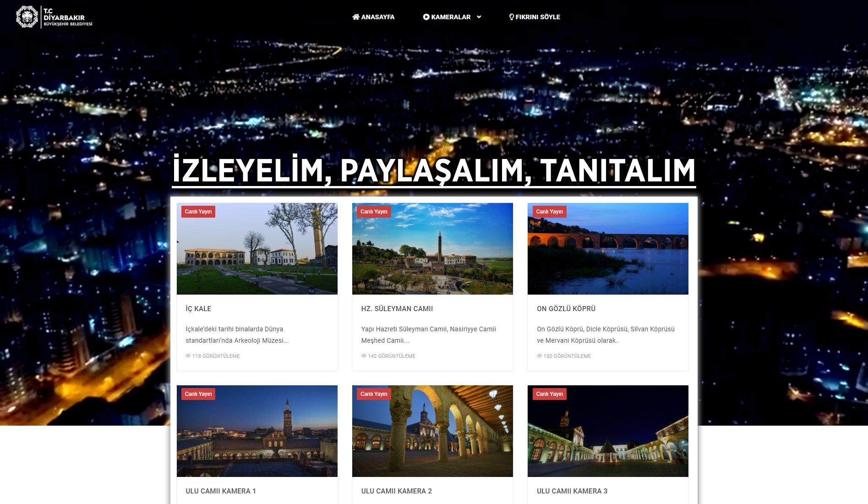868x504 pixels.
Task: Click the İZLEYELİM, PAYLAŞALIM, TANITALIM headline
Action: pos(434,171)
